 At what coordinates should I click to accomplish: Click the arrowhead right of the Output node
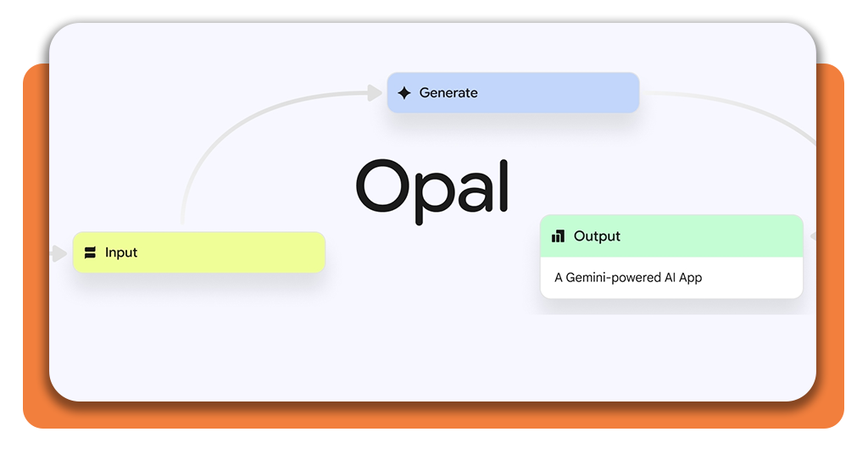(x=812, y=236)
